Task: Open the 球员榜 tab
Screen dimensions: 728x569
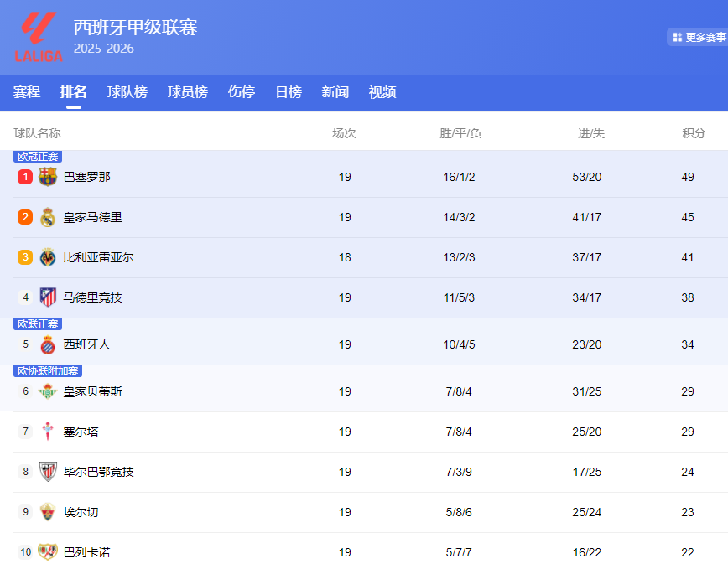Action: (188, 92)
